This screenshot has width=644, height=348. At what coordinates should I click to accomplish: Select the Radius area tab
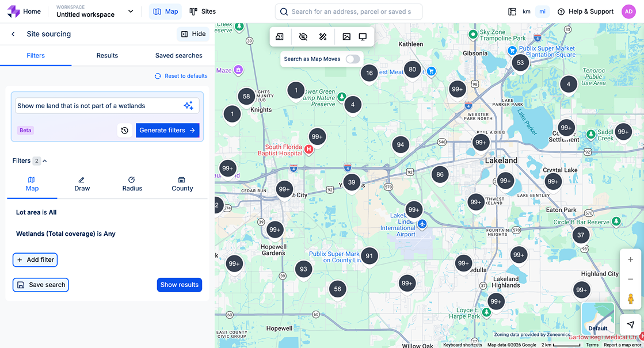[132, 184]
